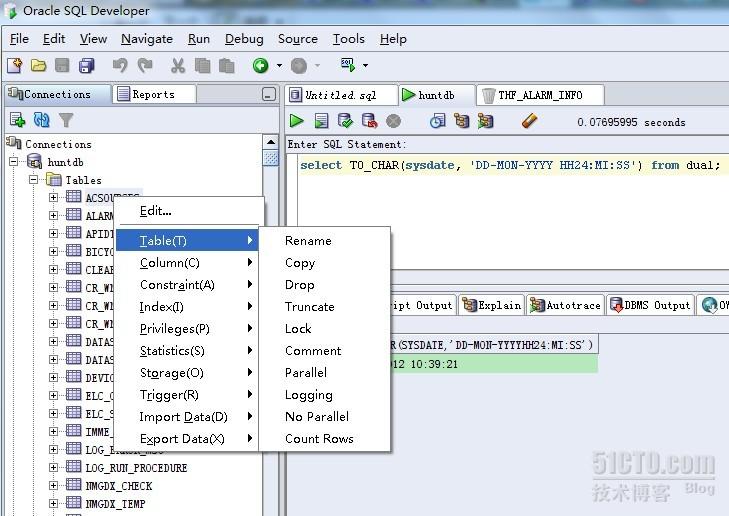
Task: Expand the ACSOURCES table node
Action: point(53,198)
